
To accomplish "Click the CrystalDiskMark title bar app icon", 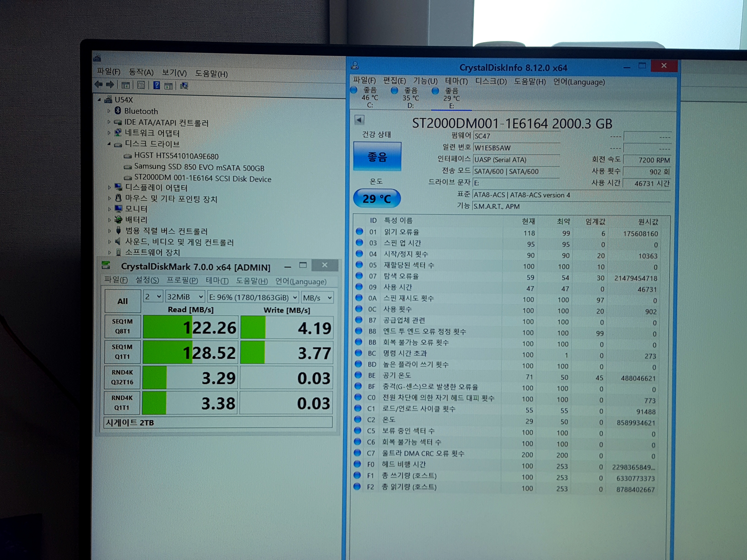I will coord(106,265).
